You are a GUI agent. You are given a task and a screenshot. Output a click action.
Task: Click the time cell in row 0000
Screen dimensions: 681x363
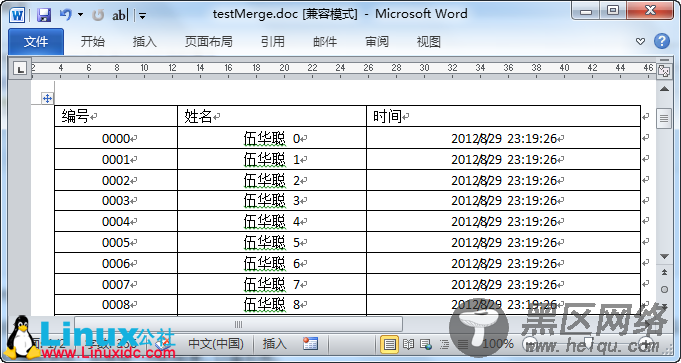point(503,139)
